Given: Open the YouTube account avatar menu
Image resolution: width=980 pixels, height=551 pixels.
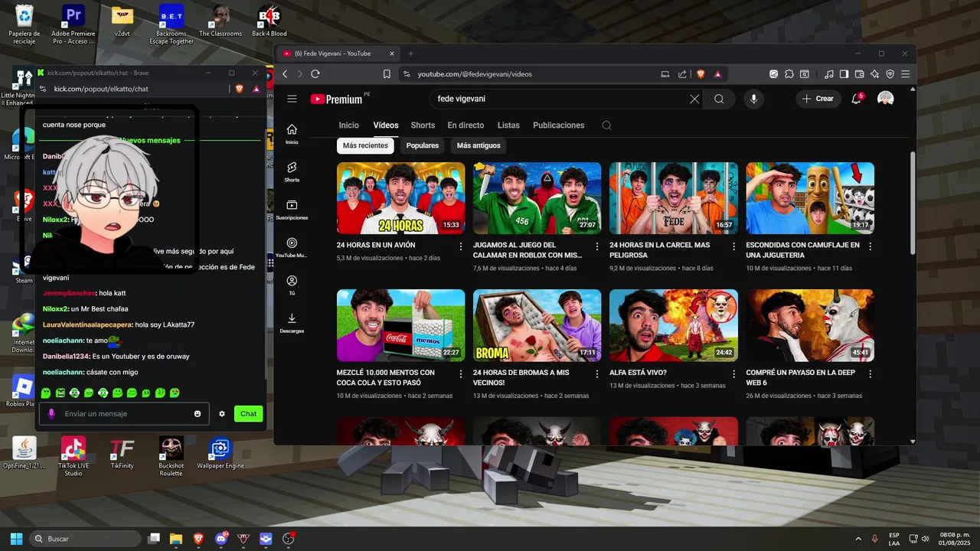Looking at the screenshot, I should pos(886,99).
